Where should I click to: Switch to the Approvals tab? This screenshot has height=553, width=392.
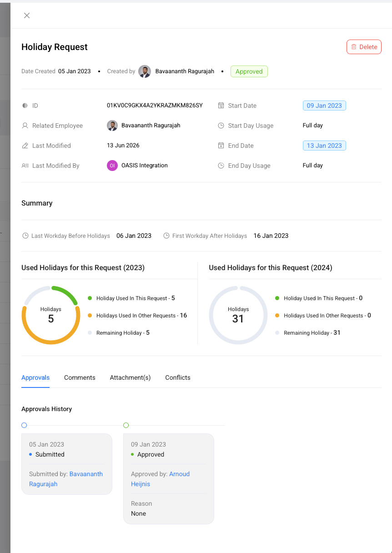(x=35, y=377)
